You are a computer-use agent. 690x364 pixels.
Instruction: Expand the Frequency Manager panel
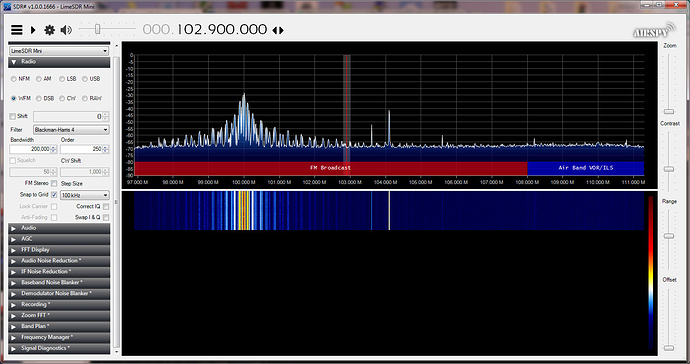pyautogui.click(x=59, y=337)
